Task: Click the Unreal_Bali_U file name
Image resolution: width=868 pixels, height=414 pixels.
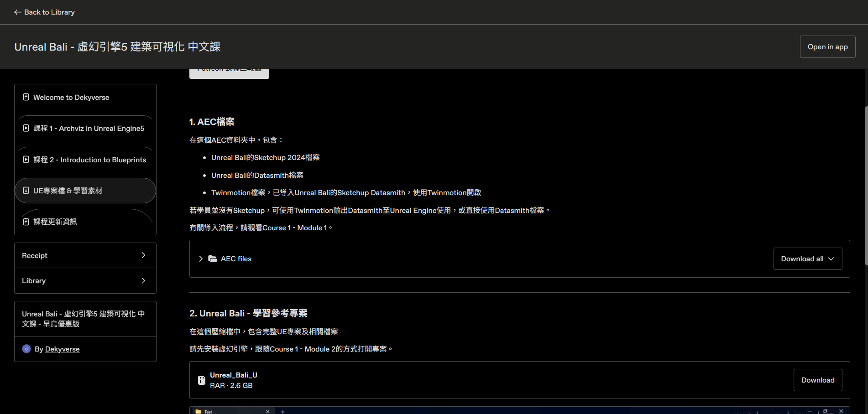Action: [234, 375]
